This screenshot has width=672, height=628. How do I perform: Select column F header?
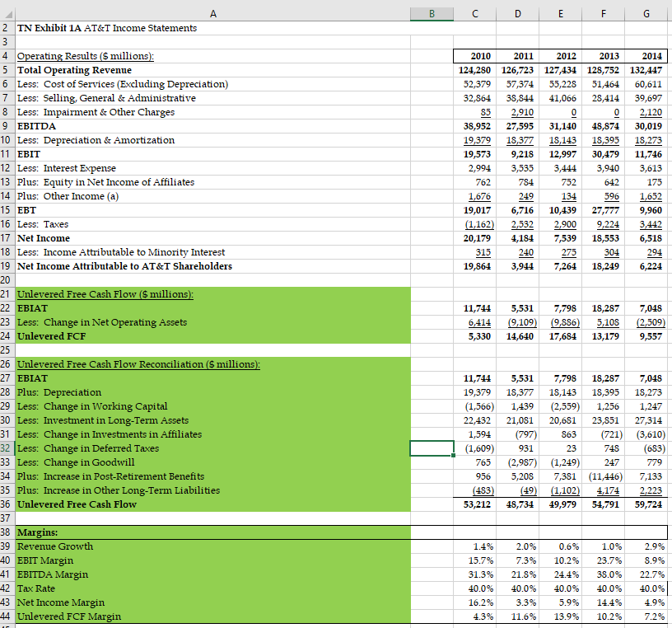coord(604,14)
